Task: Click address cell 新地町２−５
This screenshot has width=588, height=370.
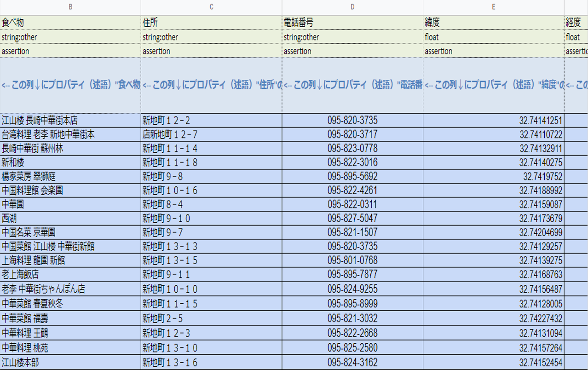Action: pyautogui.click(x=211, y=318)
